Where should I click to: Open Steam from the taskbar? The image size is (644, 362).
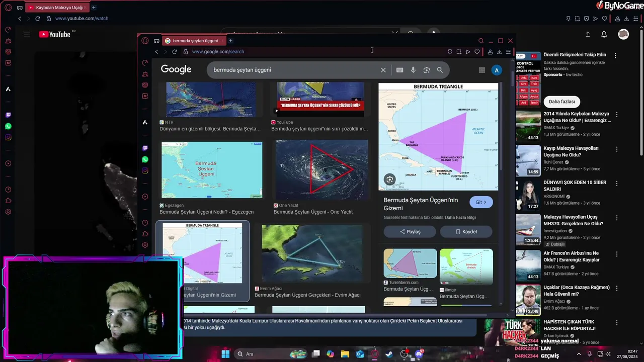[389, 354]
